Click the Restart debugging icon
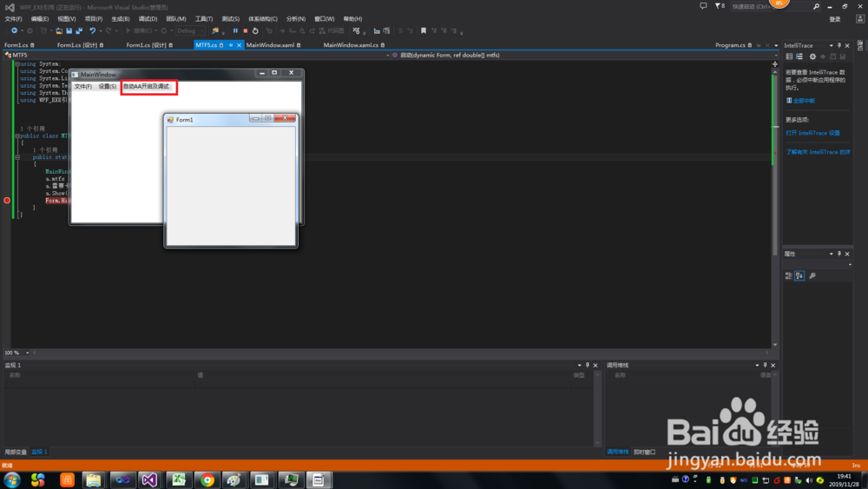The height and width of the screenshot is (489, 868). pos(255,31)
